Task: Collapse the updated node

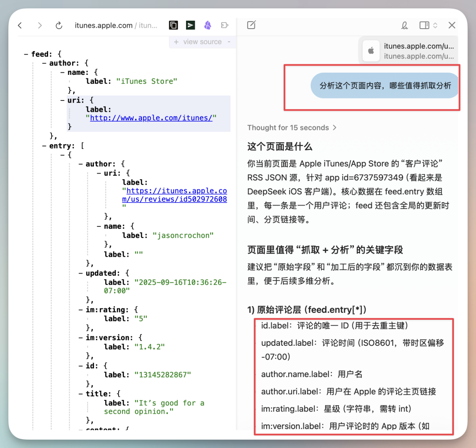Action: [x=81, y=273]
